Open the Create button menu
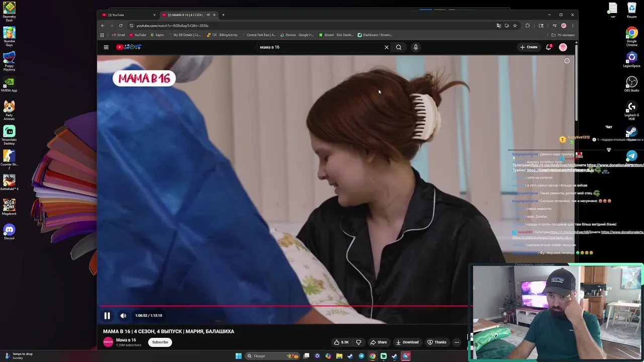This screenshot has width=644, height=362. click(529, 47)
